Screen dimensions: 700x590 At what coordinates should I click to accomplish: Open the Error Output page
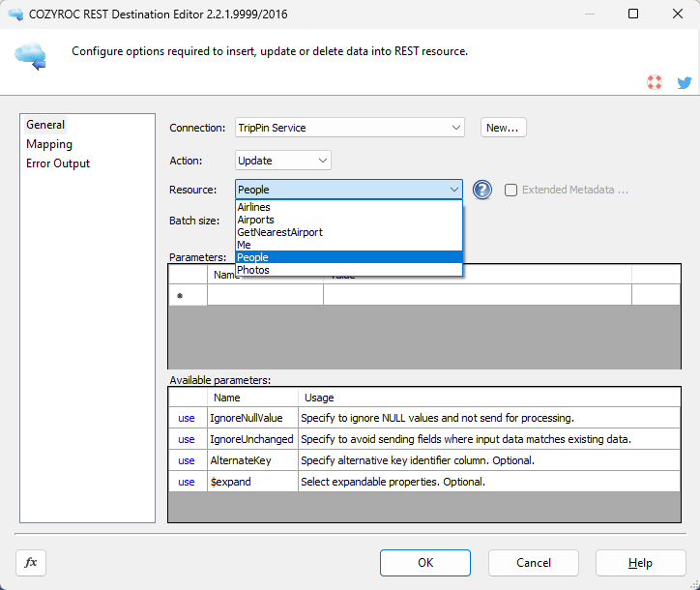pyautogui.click(x=58, y=163)
